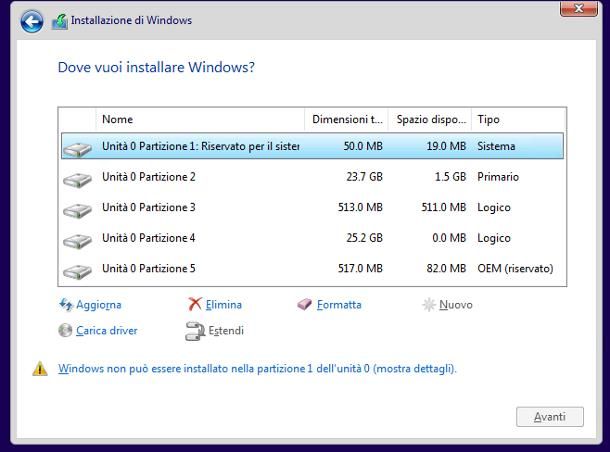The height and width of the screenshot is (452, 610).
Task: Close the Installazione di Windows window
Action: [578, 8]
